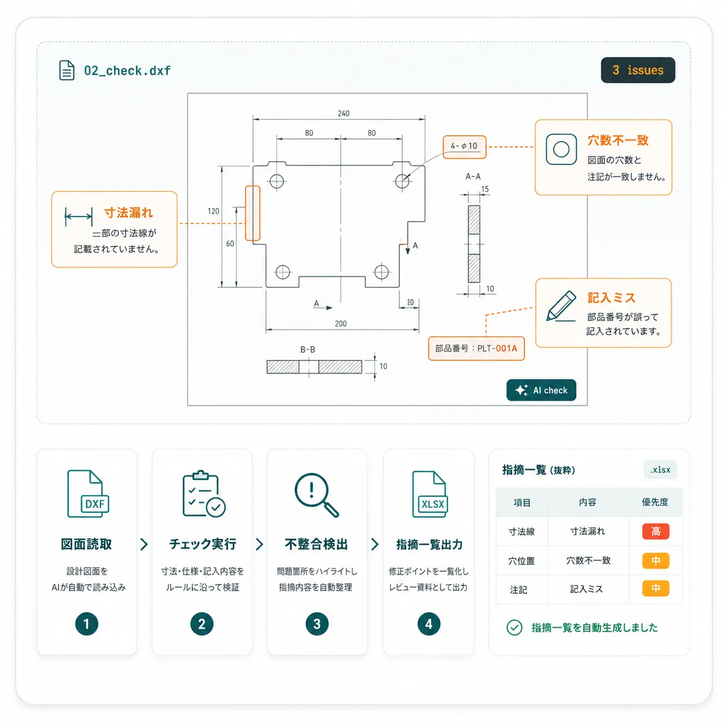Screen dimensions: 728x728
Task: Click the 寸法線 table cell
Action: tap(521, 531)
